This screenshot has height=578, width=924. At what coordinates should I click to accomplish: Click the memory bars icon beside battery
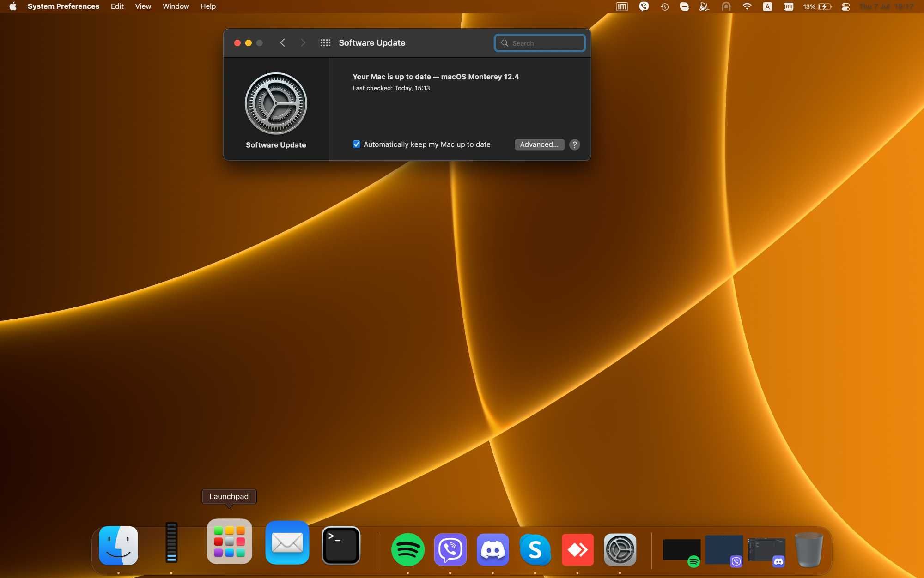click(788, 6)
